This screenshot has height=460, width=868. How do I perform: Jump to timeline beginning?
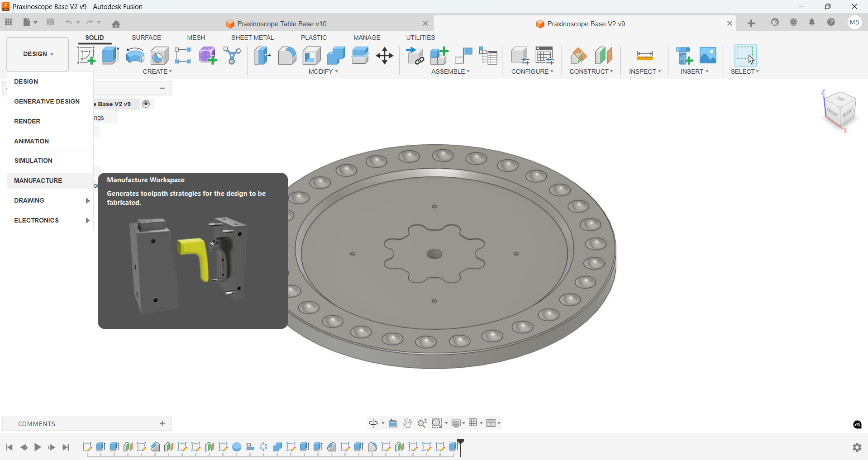(x=10, y=447)
